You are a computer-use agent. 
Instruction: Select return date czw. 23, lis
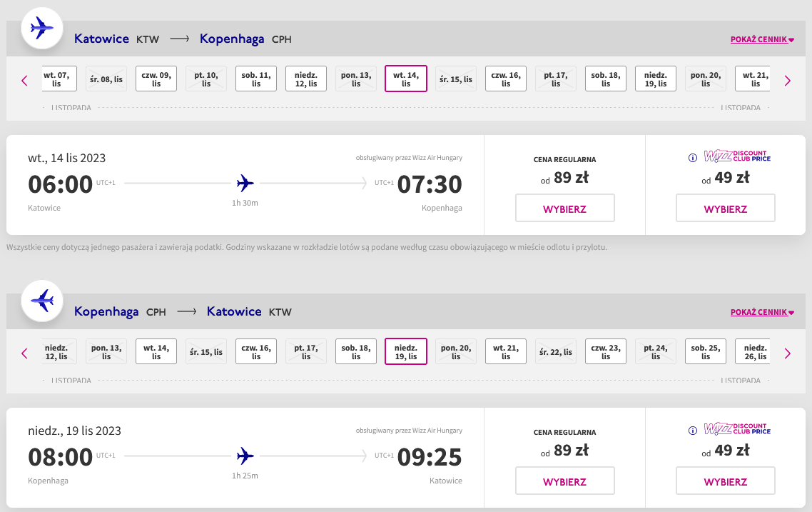606,352
